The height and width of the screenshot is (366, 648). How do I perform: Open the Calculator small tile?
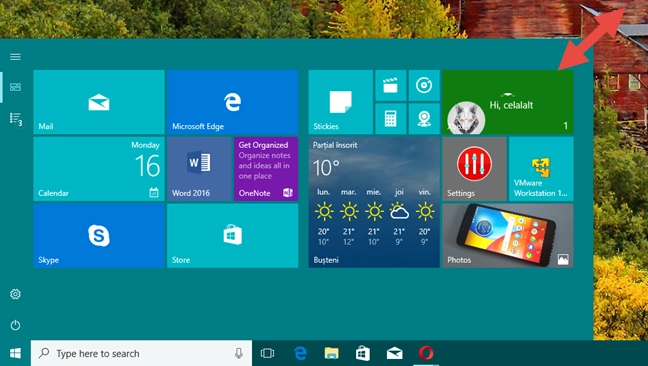(391, 119)
